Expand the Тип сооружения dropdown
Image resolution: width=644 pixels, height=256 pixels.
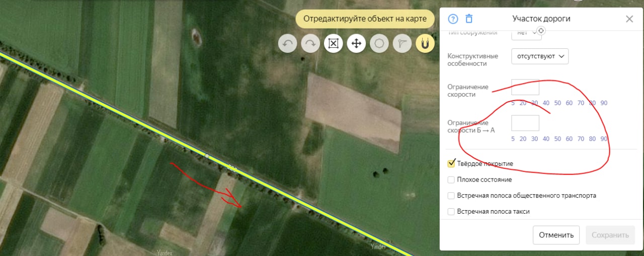coord(526,34)
